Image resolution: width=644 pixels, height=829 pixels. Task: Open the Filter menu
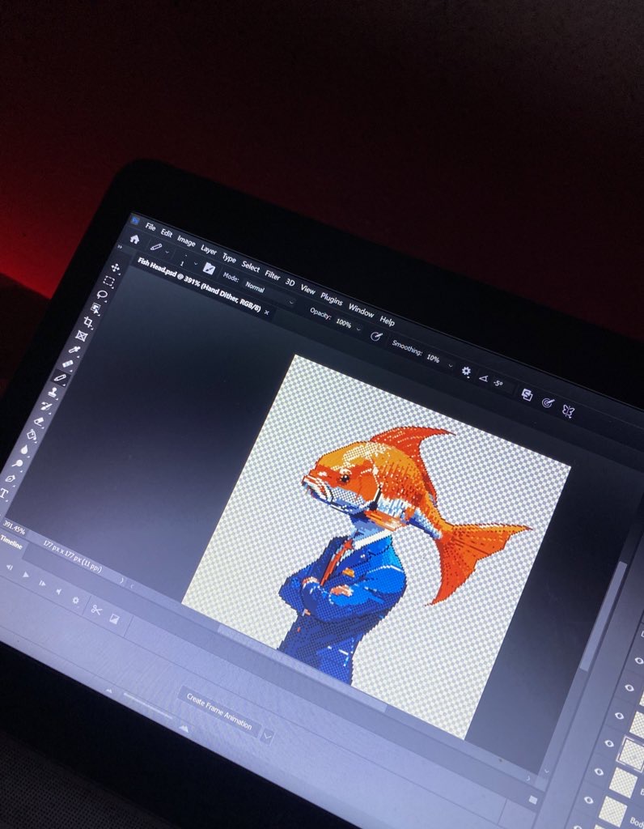point(272,275)
